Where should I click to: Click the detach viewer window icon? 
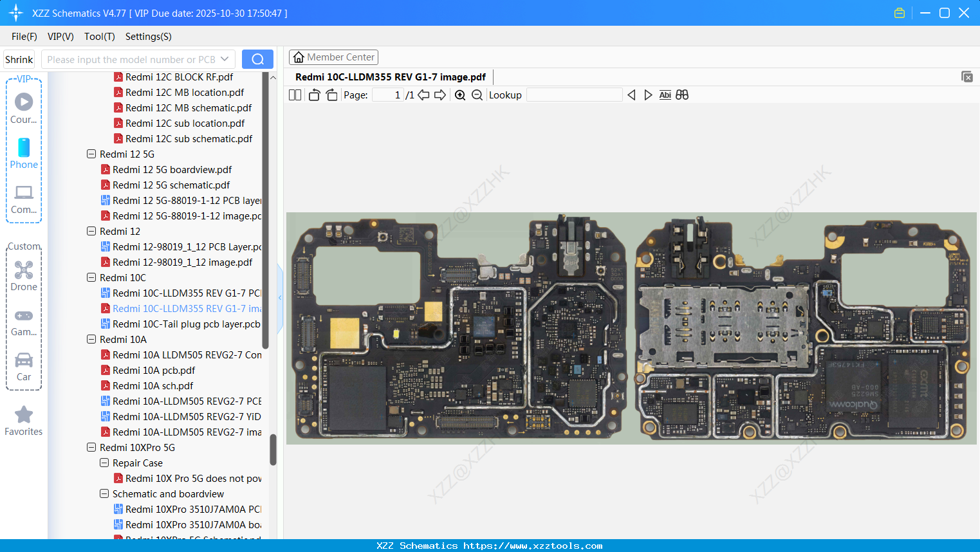click(966, 77)
